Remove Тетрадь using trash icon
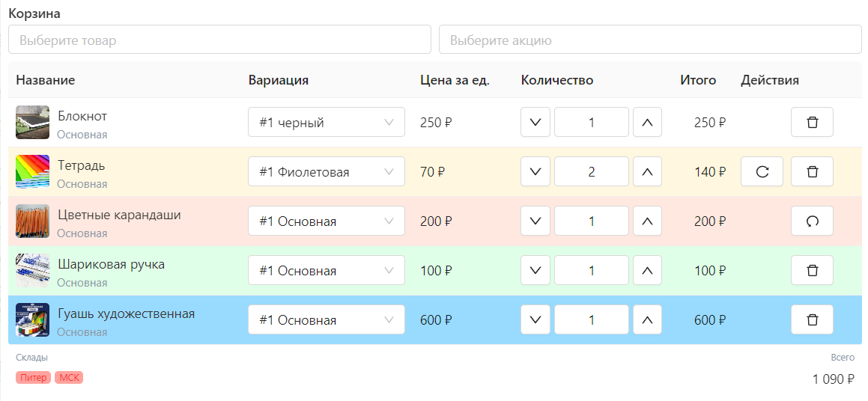Image resolution: width=868 pixels, height=401 pixels. 812,171
